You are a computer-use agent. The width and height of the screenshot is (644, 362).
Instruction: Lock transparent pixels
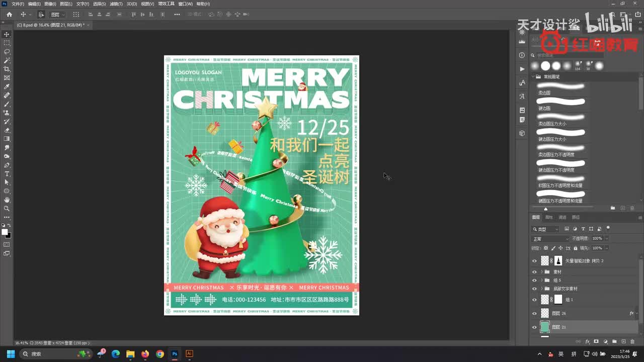pyautogui.click(x=546, y=248)
